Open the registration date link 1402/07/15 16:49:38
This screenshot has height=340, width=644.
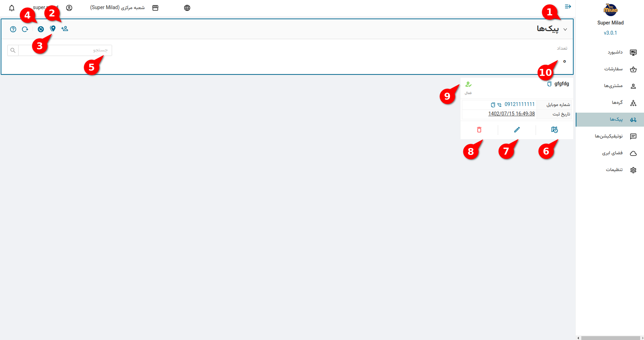pos(511,114)
